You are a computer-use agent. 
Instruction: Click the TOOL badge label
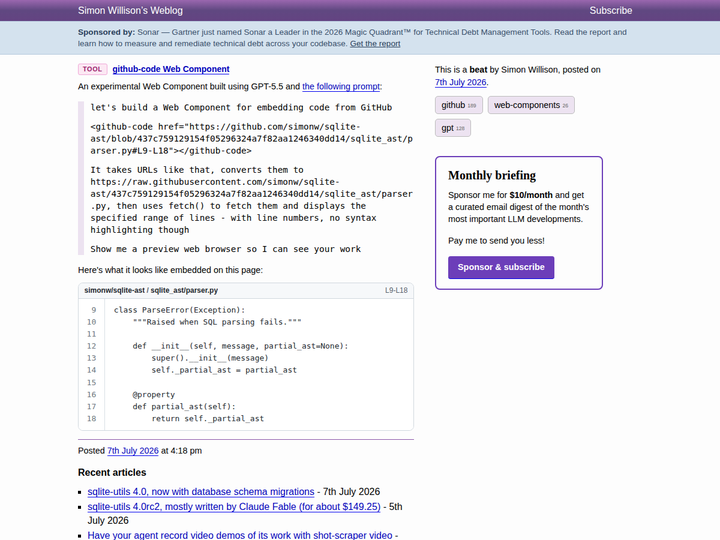(x=92, y=69)
